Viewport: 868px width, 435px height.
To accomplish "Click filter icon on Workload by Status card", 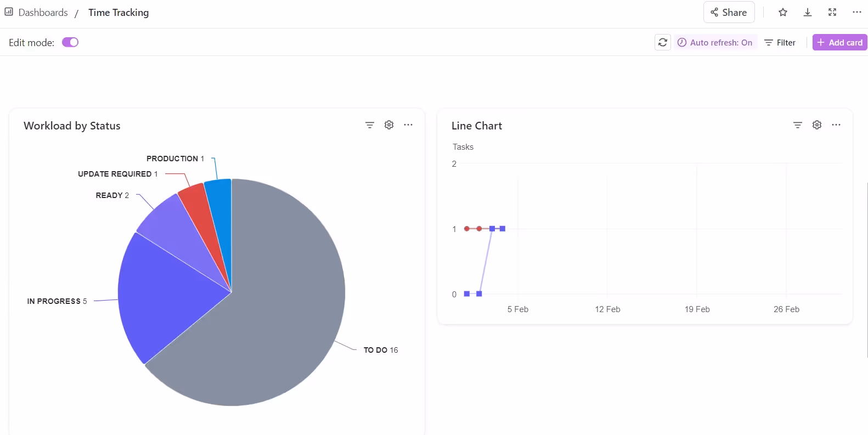I will tap(369, 125).
